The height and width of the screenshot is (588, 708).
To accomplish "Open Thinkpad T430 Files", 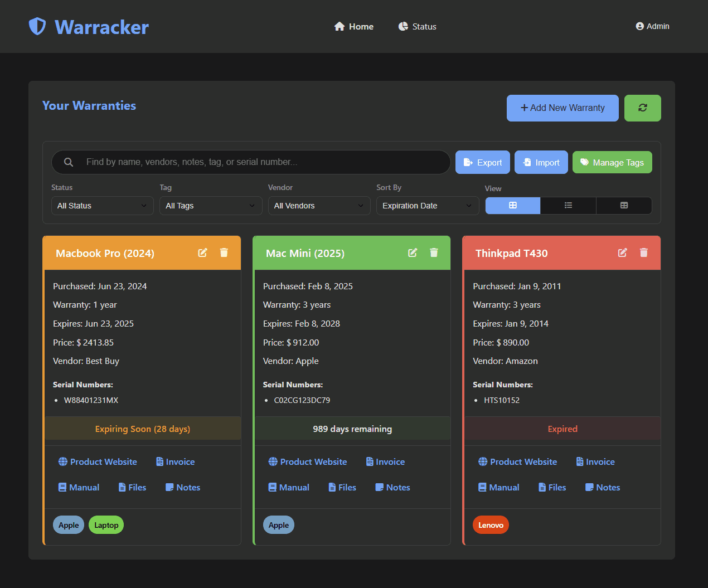I will [552, 487].
